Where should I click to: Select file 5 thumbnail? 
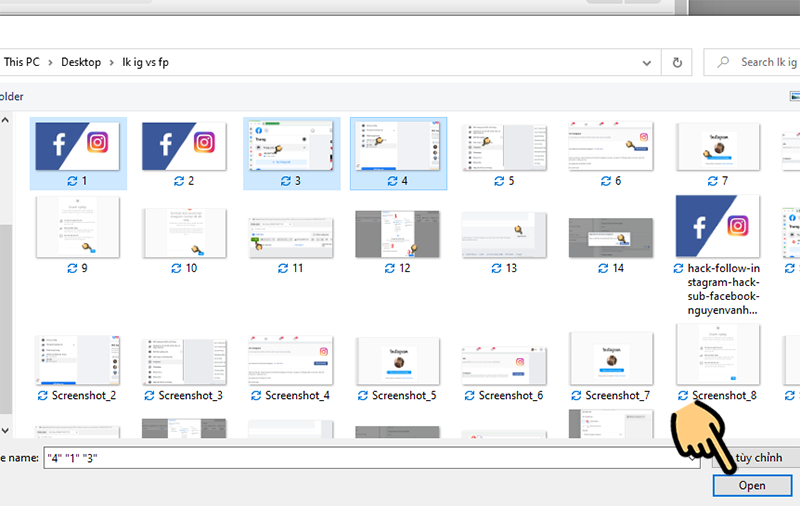pyautogui.click(x=503, y=144)
